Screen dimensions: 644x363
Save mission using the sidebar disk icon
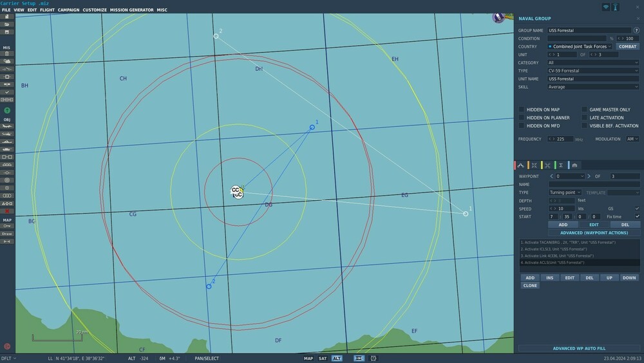[x=7, y=32]
